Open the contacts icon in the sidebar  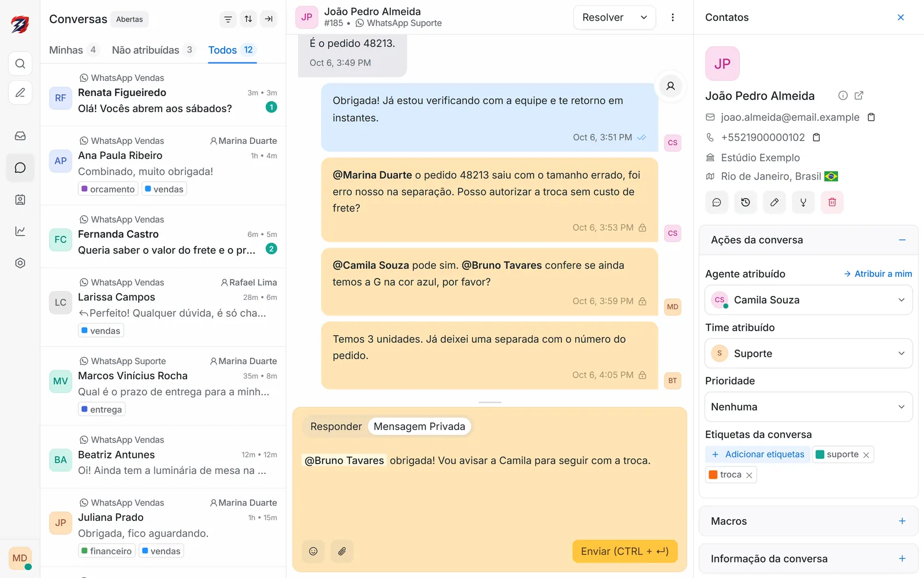20,199
